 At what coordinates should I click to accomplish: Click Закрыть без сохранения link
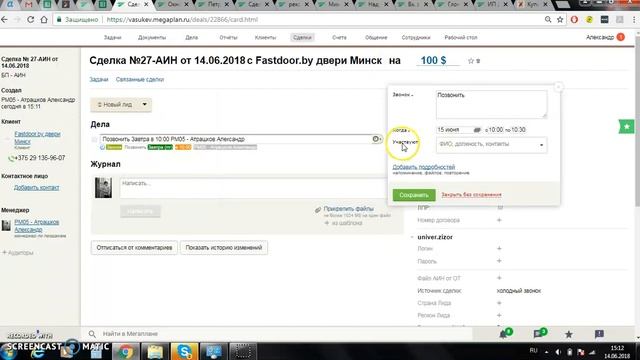[471, 195]
